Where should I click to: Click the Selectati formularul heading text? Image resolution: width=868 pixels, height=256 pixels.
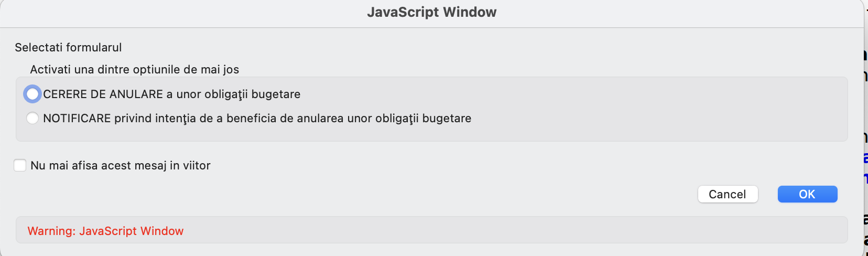68,48
